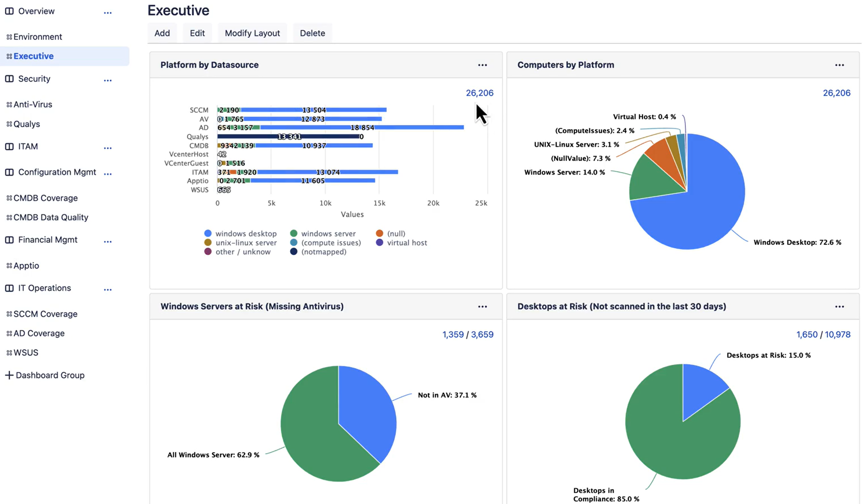This screenshot has height=504, width=868.
Task: Open ellipsis menu next to IT Operations
Action: 108,290
